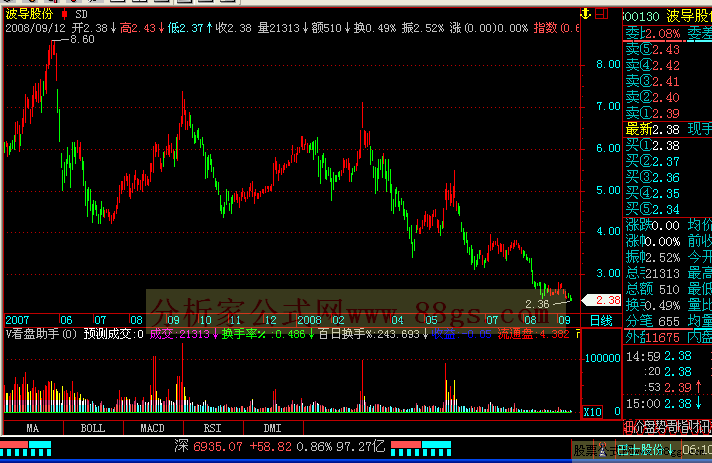Click the 振2.52% amplitude readout in header
This screenshot has height=463, width=712.
[x=423, y=28]
